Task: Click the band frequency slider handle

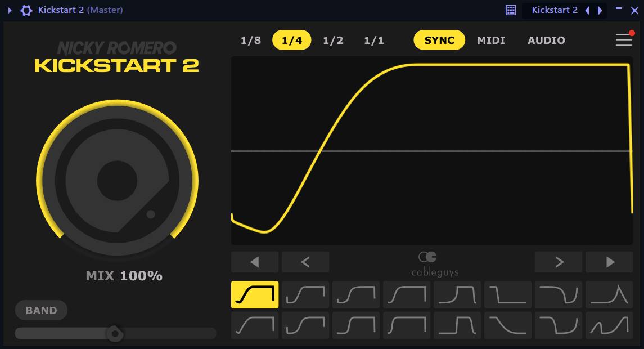Action: [x=115, y=333]
